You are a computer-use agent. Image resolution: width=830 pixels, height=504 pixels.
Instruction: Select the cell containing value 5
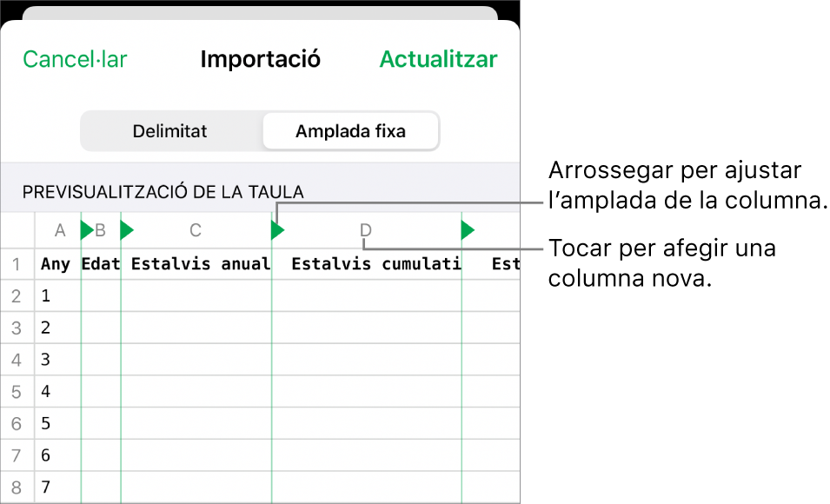(x=45, y=423)
